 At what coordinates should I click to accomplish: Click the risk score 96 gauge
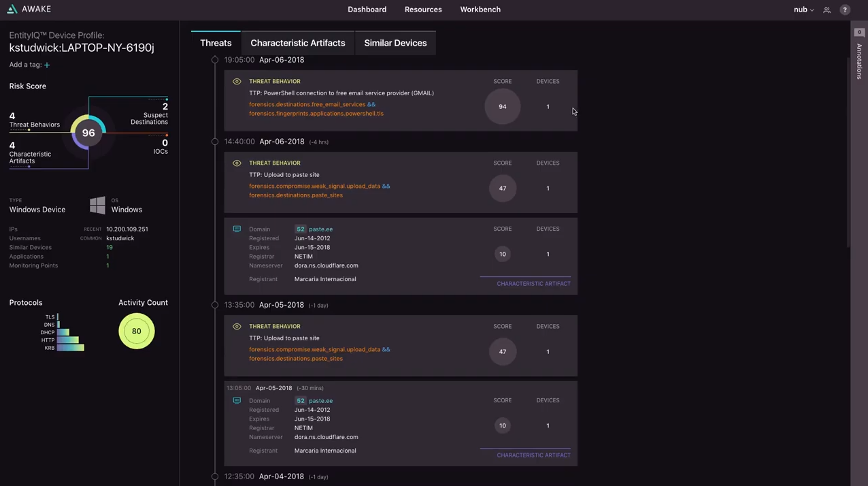(x=88, y=133)
